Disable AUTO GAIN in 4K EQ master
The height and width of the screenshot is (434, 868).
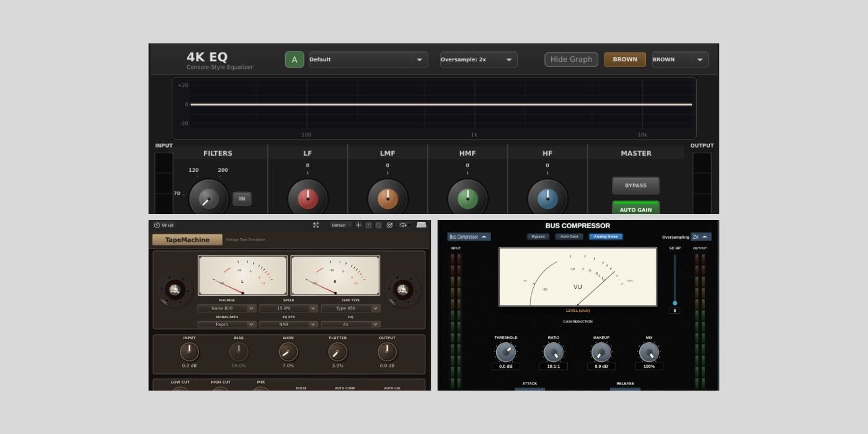pos(635,209)
